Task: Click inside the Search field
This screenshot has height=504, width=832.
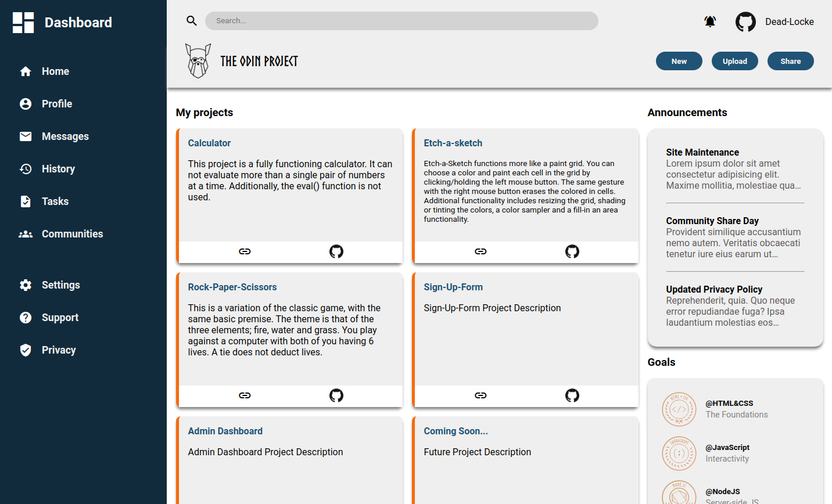Action: coord(401,20)
